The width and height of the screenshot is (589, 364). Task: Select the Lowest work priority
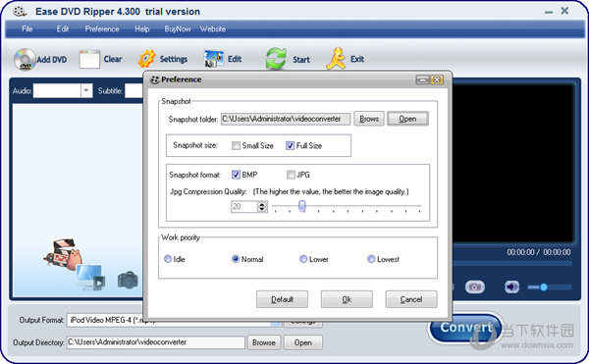click(x=371, y=259)
